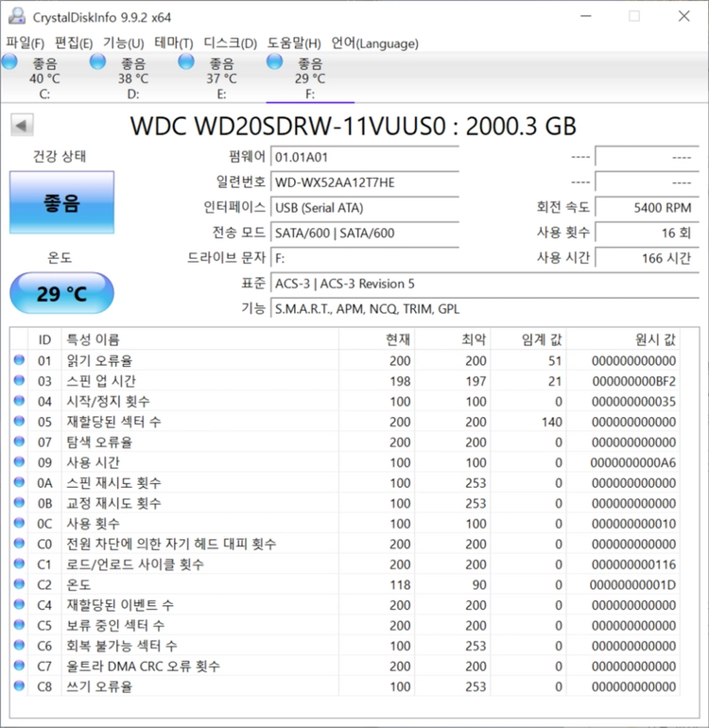This screenshot has height=728, width=709.
Task: Click status orb for C5 보류 중인 섹터 수
Action: click(19, 625)
